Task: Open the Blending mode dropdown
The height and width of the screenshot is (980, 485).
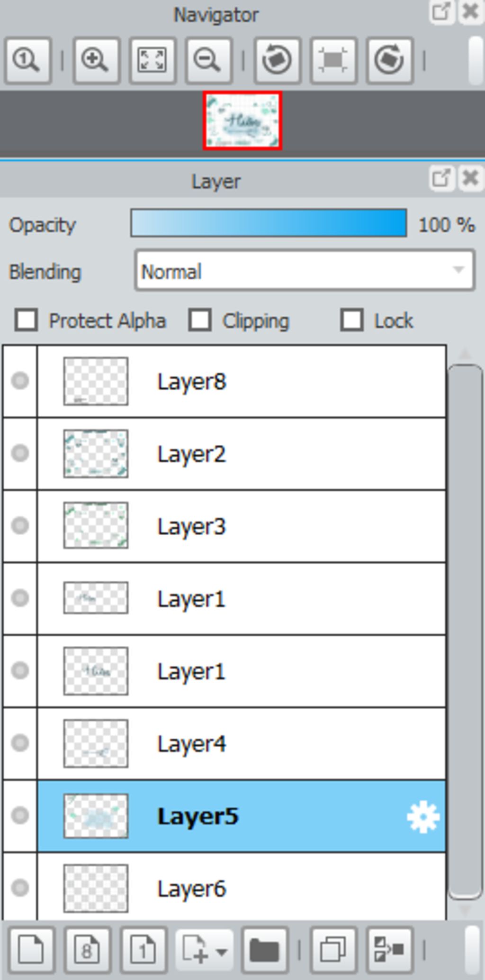Action: [304, 271]
